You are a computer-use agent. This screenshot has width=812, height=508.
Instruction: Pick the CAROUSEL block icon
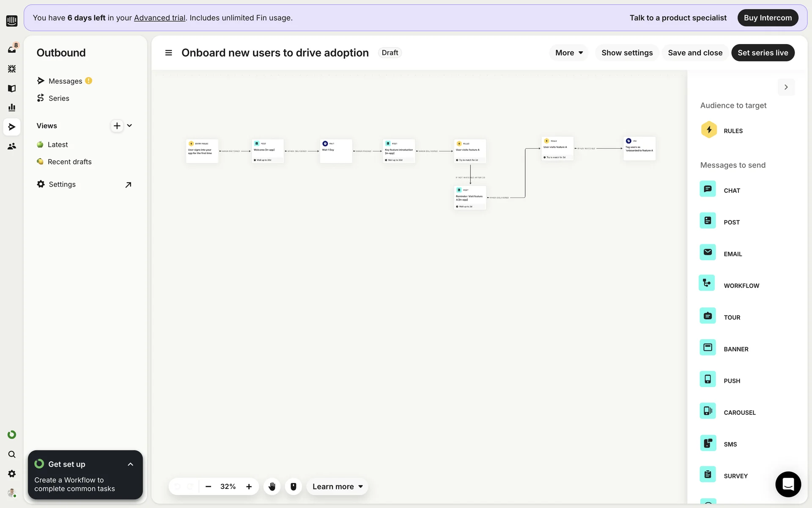click(x=708, y=411)
